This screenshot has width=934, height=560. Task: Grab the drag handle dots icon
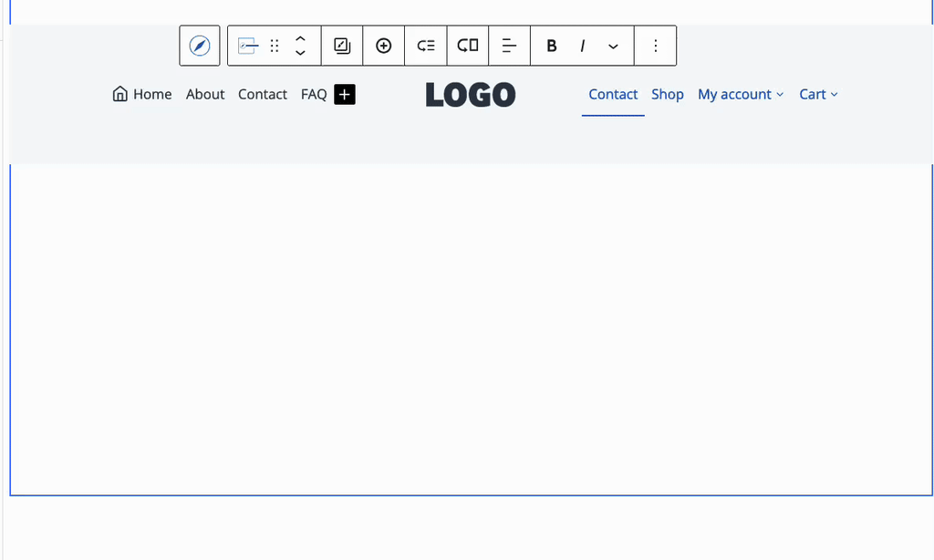(x=275, y=46)
